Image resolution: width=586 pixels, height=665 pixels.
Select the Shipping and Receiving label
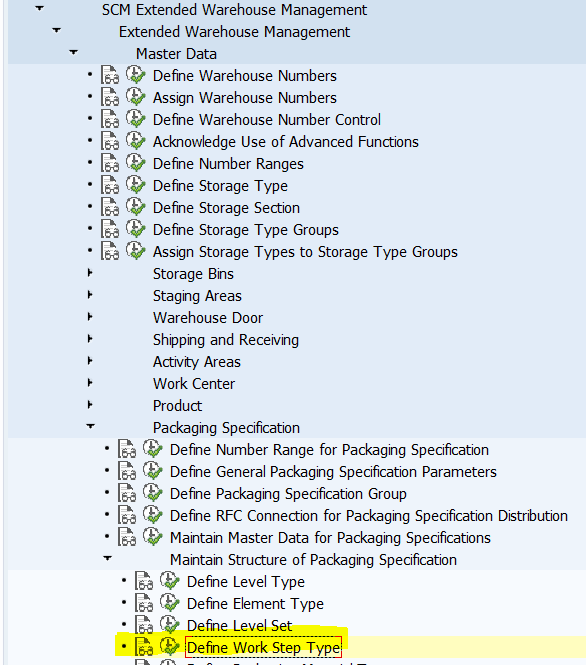point(226,340)
